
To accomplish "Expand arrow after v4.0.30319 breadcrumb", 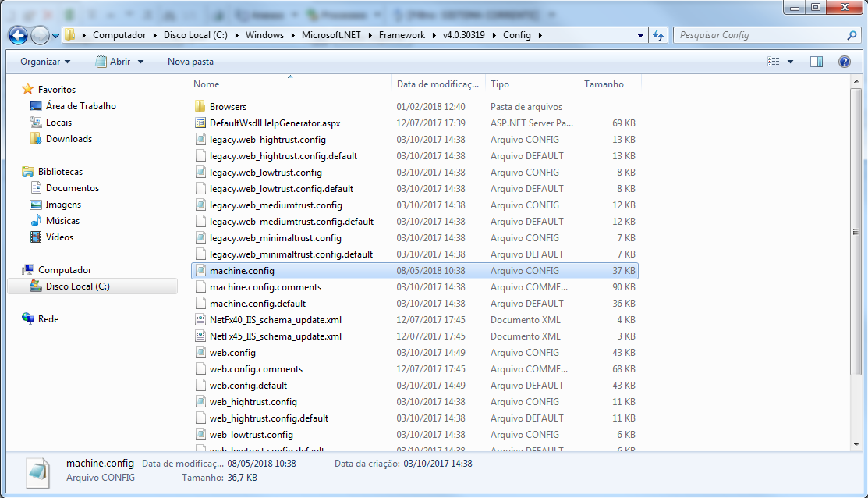I will tap(493, 35).
